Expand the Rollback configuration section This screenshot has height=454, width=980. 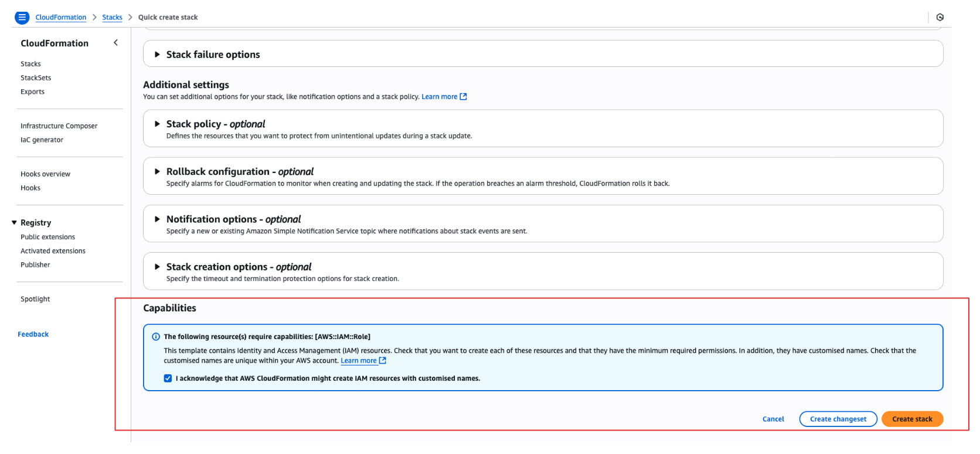157,171
